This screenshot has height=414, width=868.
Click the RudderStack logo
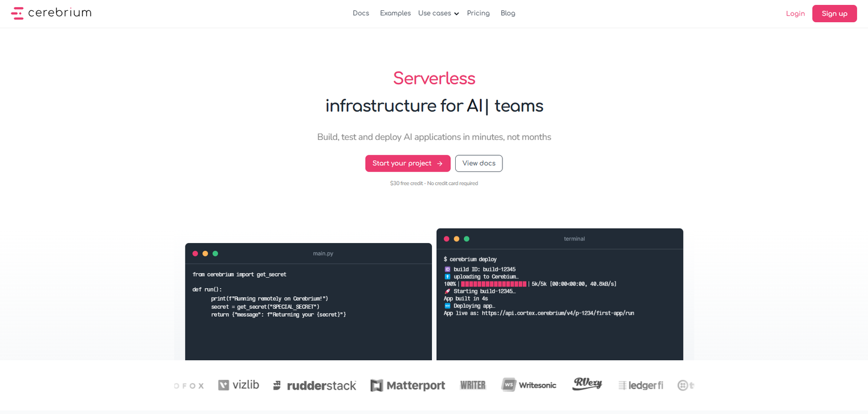coord(315,385)
